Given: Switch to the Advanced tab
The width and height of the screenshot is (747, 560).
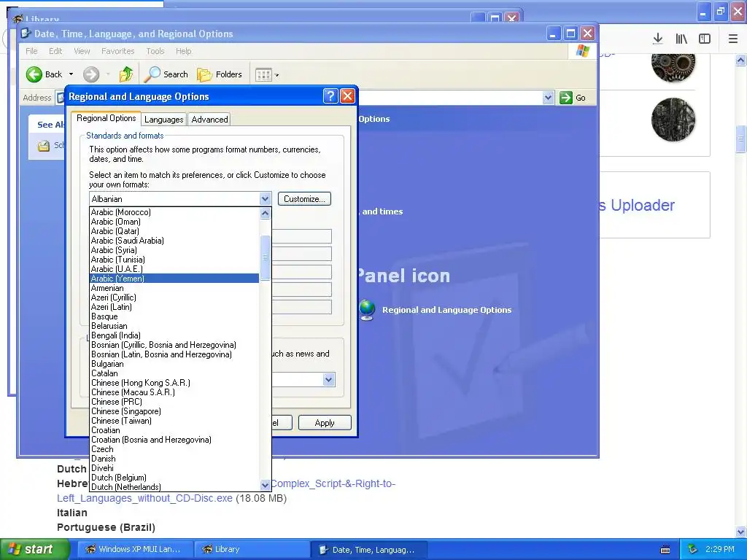Looking at the screenshot, I should point(209,120).
